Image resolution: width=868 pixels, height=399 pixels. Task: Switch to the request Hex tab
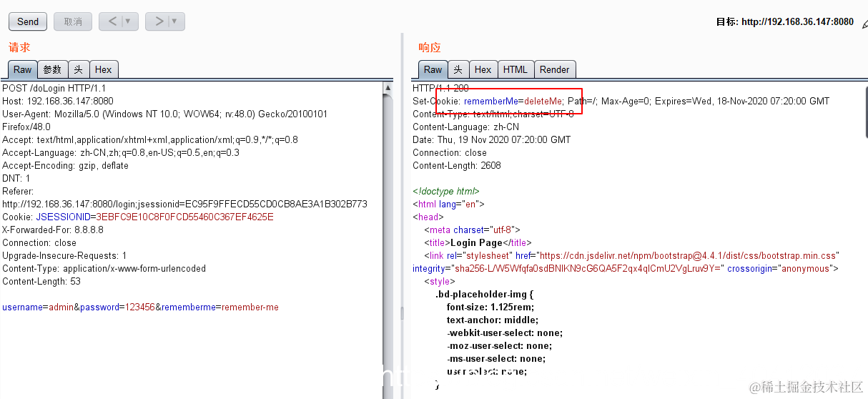pos(104,69)
